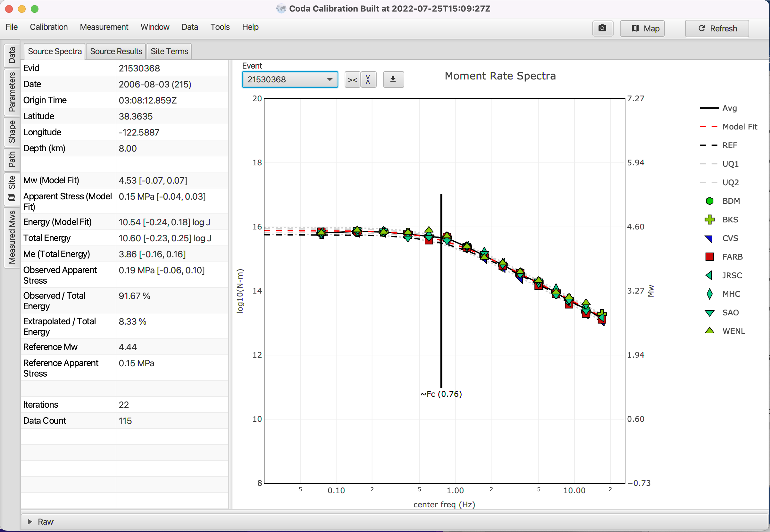The width and height of the screenshot is (770, 532).
Task: Click the Data Count value 115
Action: point(125,421)
